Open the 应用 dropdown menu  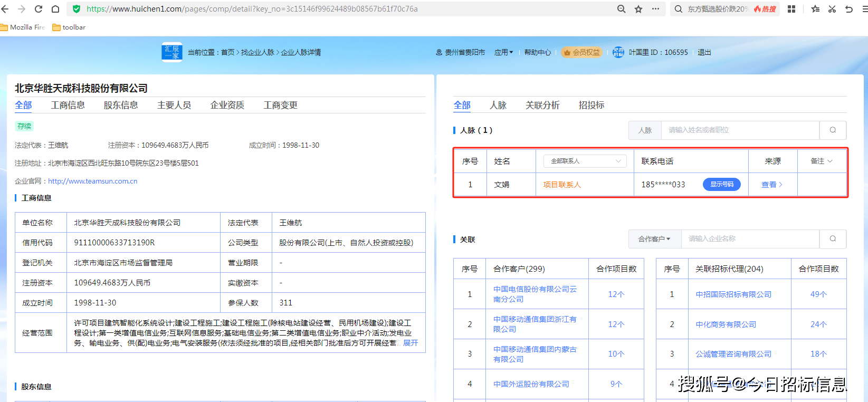tap(503, 52)
